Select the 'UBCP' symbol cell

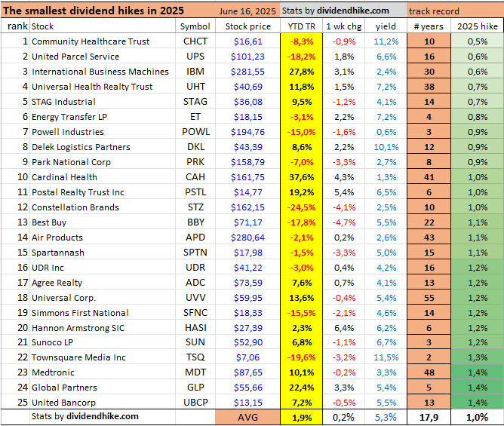(x=195, y=402)
